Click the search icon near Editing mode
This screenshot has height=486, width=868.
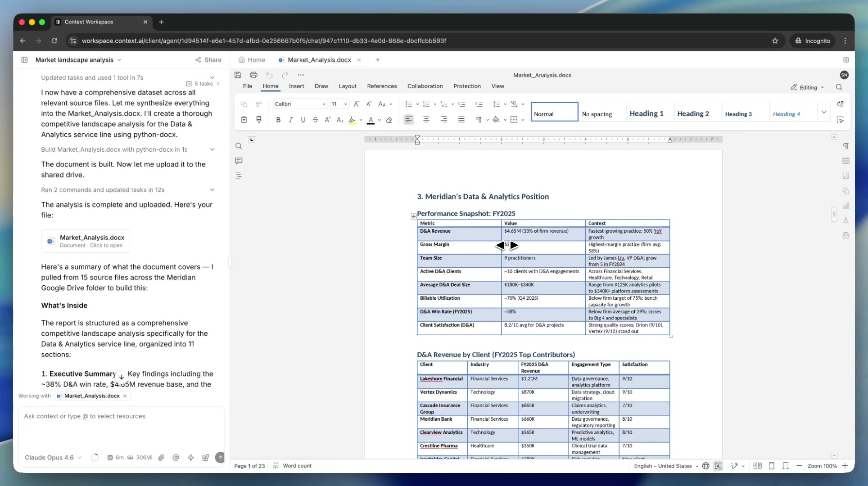839,87
